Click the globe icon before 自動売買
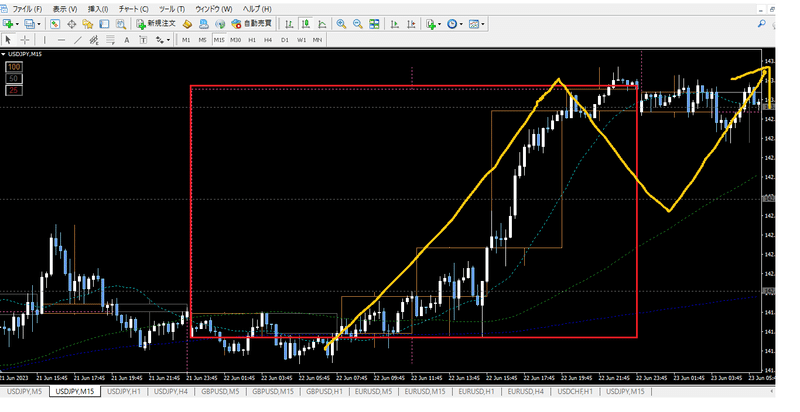Image resolution: width=800 pixels, height=412 pixels. pos(220,24)
